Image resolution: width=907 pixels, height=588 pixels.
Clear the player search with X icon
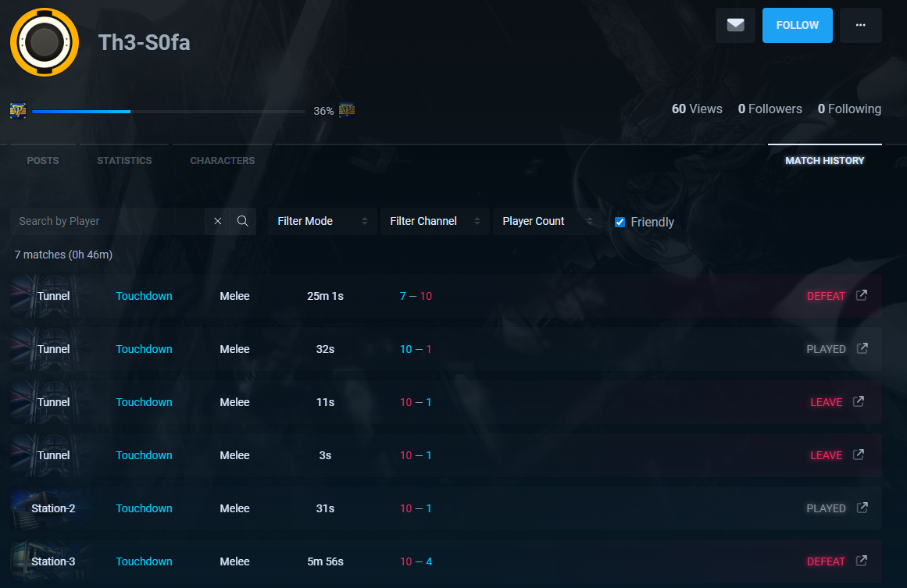pyautogui.click(x=218, y=221)
